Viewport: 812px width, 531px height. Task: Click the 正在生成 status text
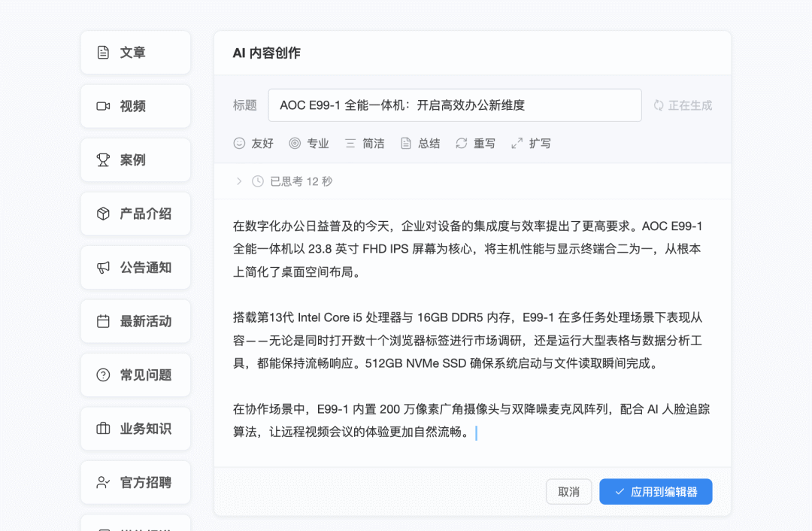point(689,105)
